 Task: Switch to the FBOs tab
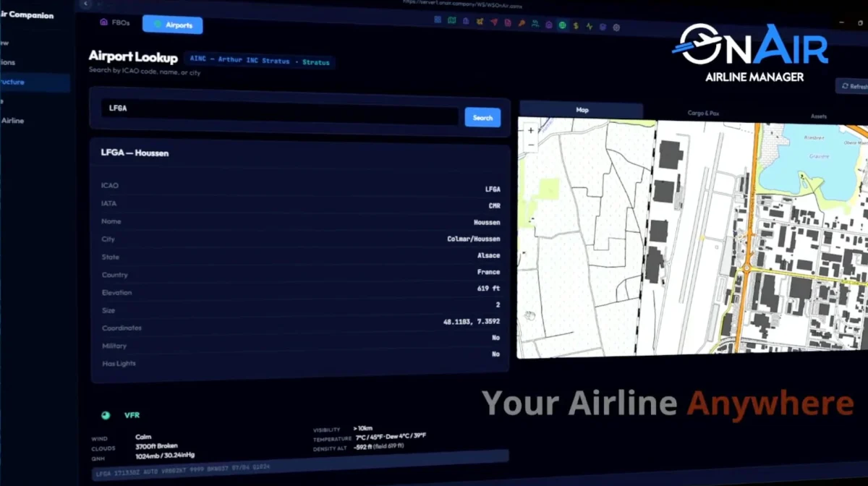point(114,22)
